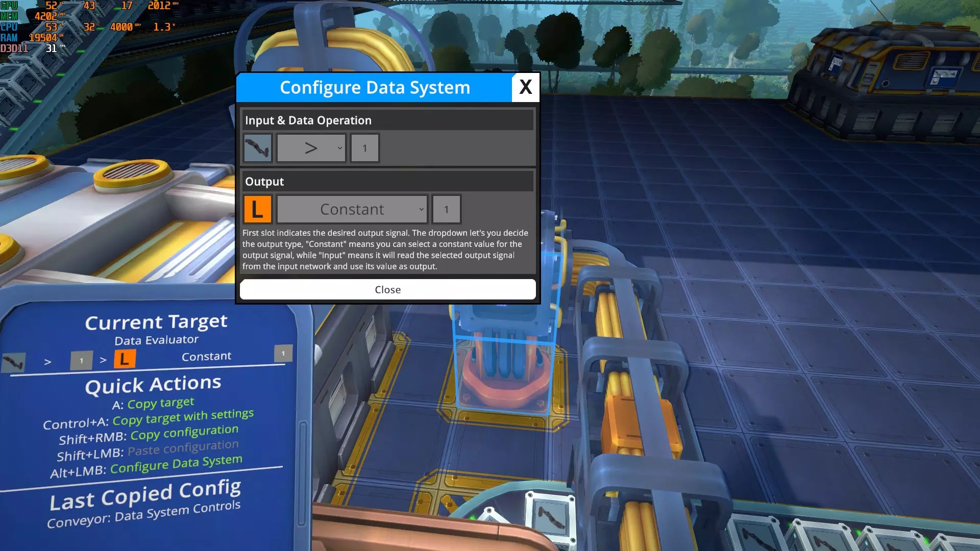
Task: Click the Copy target quick action
Action: (x=160, y=404)
